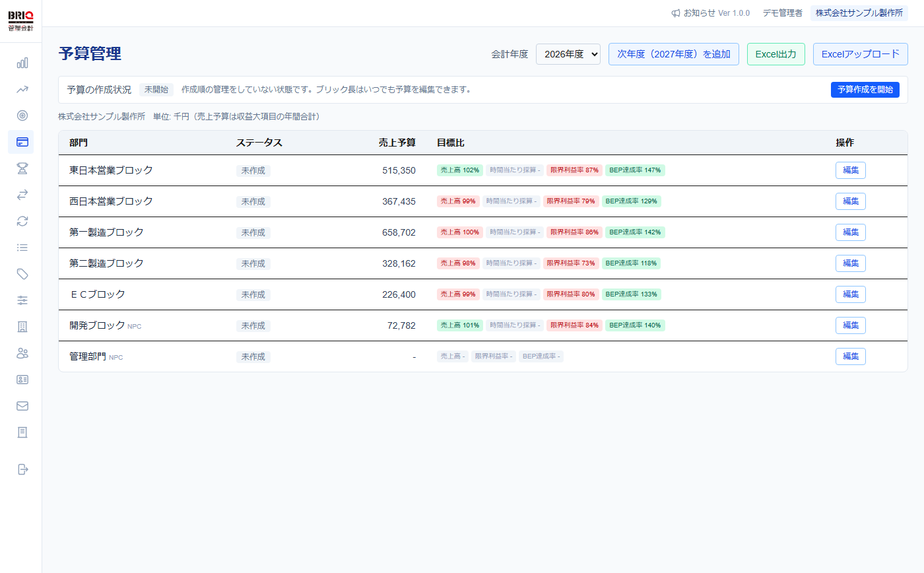
Task: Open the target bullseye icon in sidebar
Action: (22, 116)
